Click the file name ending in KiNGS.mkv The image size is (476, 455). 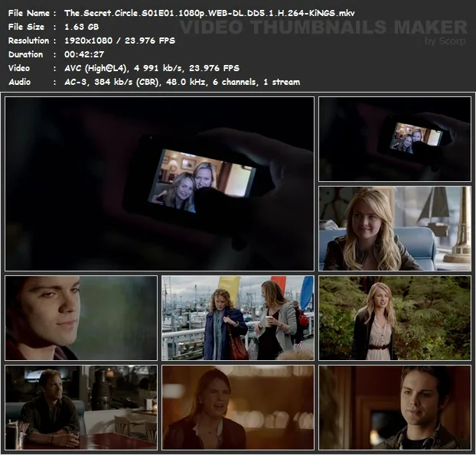click(x=209, y=13)
